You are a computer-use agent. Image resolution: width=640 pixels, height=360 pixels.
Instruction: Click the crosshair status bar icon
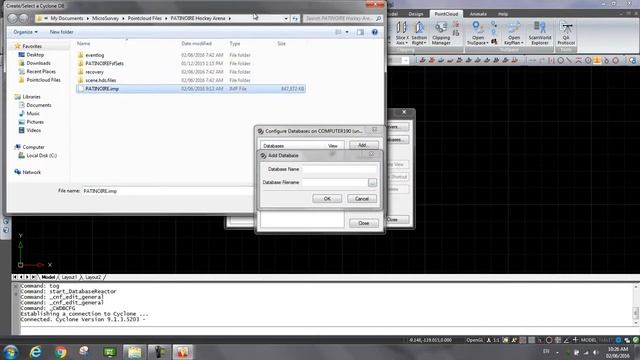coord(575,340)
